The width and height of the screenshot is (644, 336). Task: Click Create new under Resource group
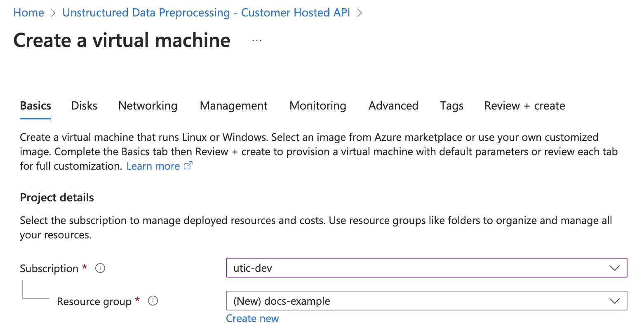pyautogui.click(x=252, y=318)
